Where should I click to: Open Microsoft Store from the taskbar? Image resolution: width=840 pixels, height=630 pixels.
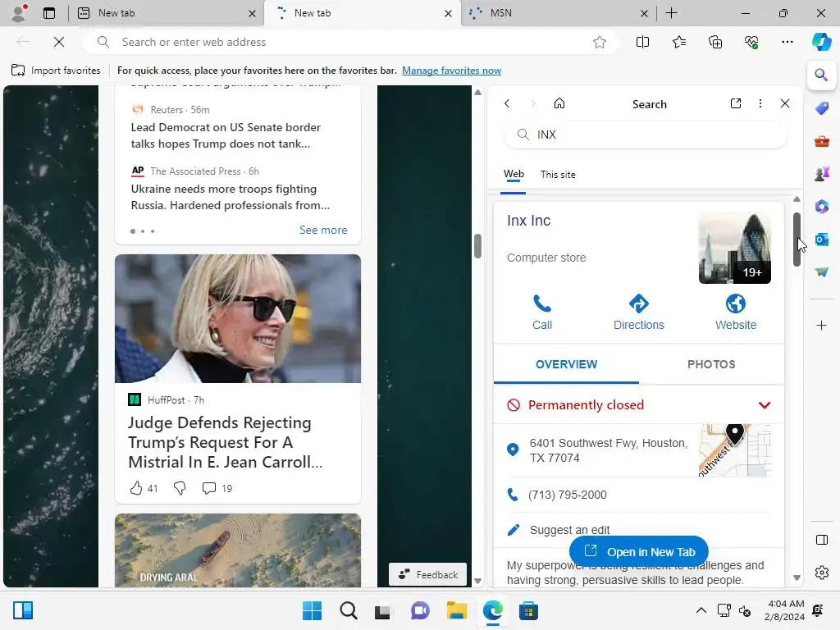point(528,610)
